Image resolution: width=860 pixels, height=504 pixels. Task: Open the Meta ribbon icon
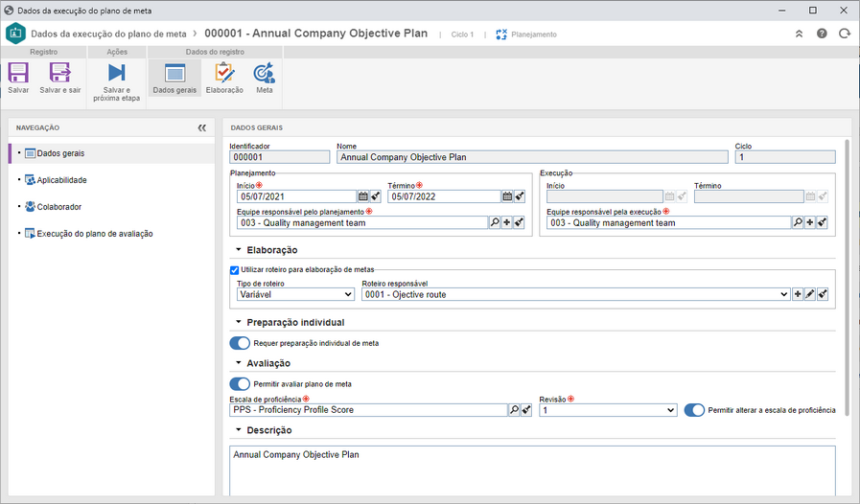coord(264,73)
